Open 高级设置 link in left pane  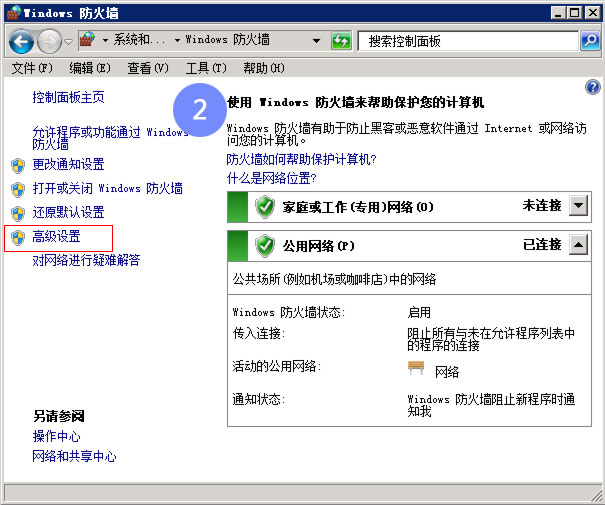(56, 237)
